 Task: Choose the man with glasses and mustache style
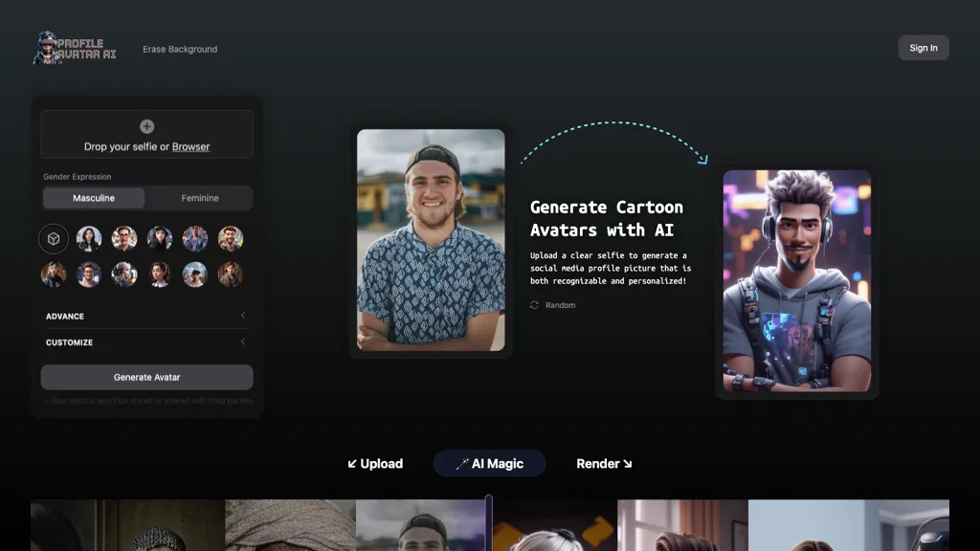pos(124,238)
